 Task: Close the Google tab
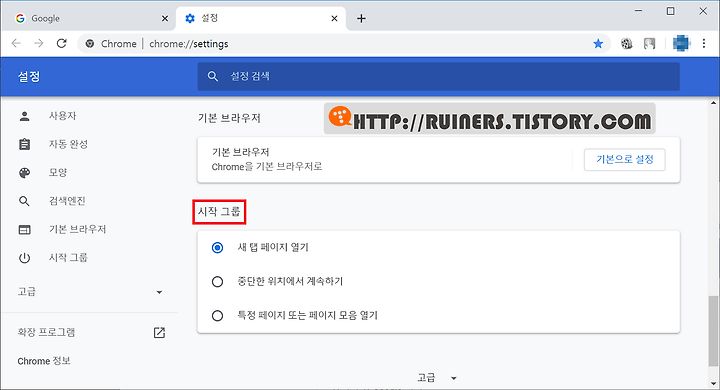point(165,18)
